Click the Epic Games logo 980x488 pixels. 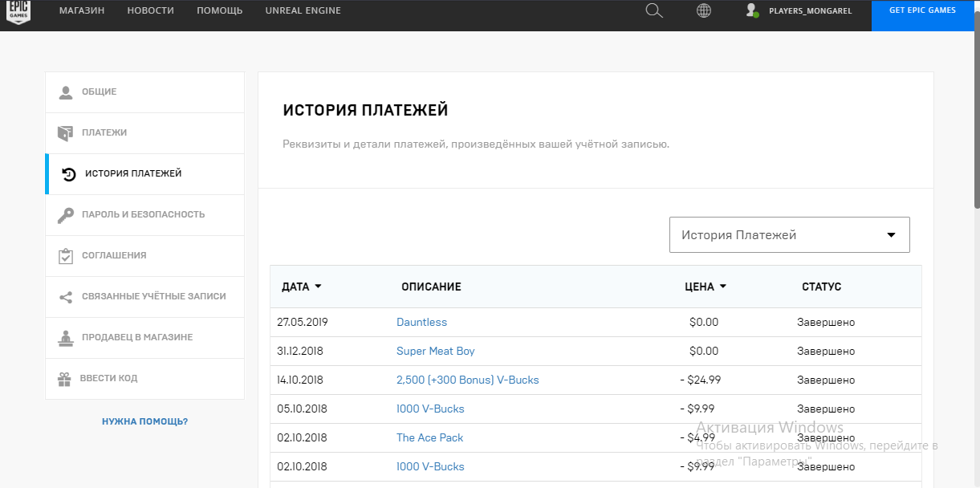pyautogui.click(x=18, y=11)
